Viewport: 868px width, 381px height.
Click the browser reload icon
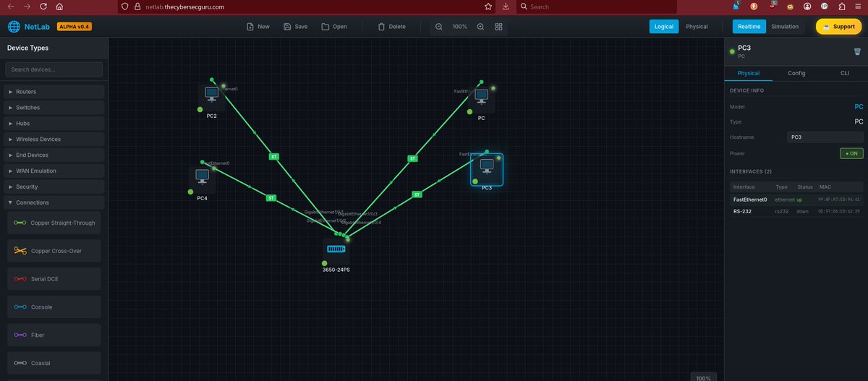43,7
